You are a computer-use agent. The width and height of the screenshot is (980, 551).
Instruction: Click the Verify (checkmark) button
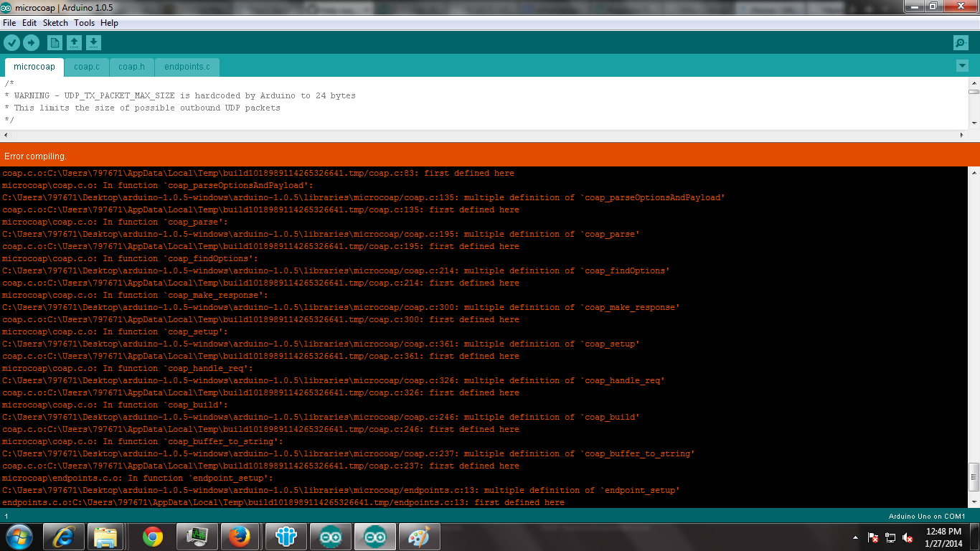12,43
